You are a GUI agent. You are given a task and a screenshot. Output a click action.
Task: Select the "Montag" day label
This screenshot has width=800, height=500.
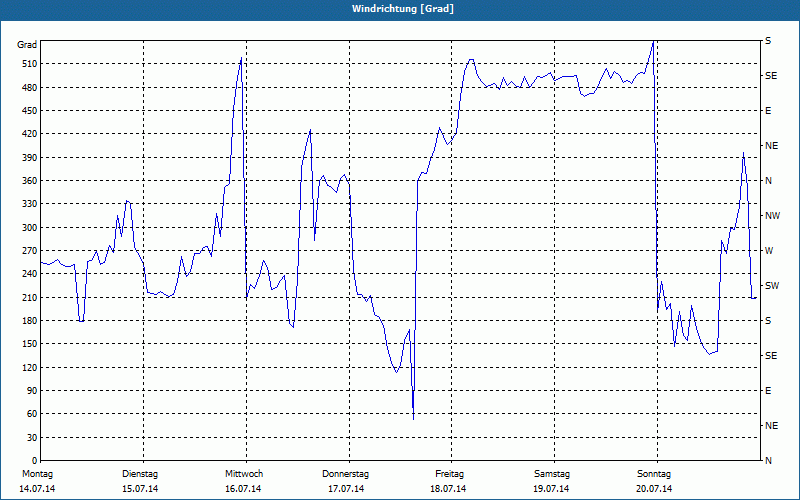point(37,474)
